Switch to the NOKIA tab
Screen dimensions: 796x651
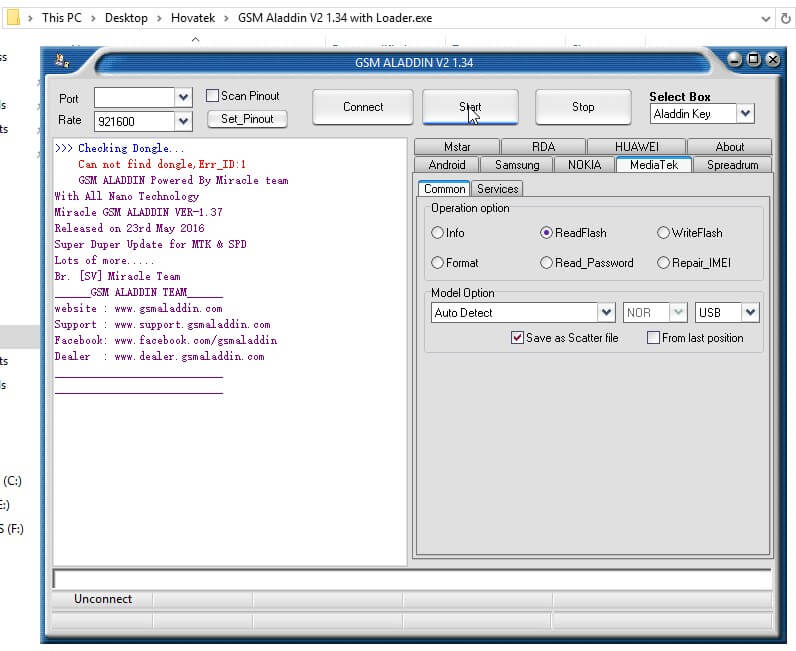584,165
